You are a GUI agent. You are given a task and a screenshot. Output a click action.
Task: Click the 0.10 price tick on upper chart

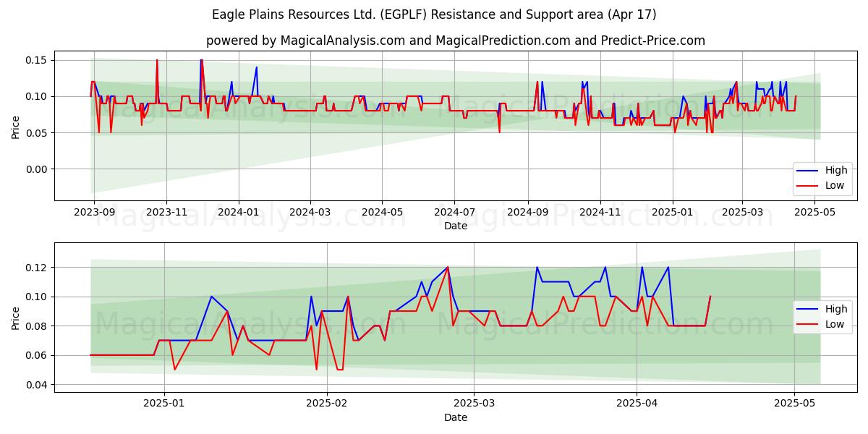point(36,96)
